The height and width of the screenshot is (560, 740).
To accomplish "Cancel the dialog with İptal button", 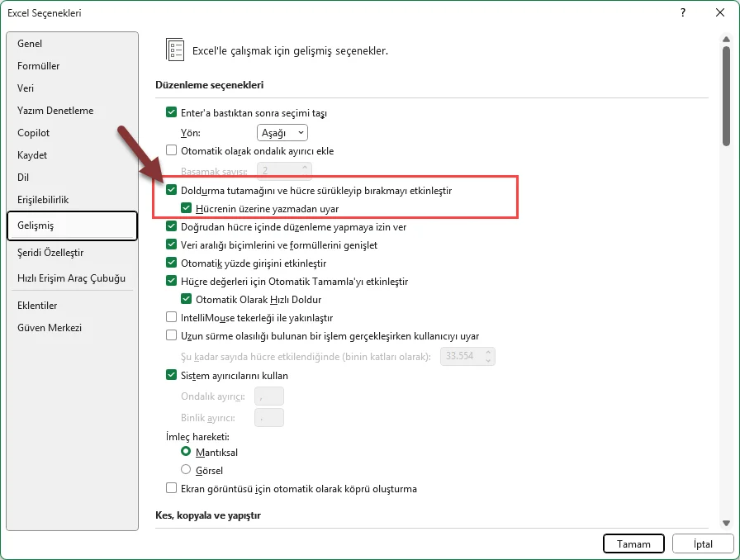I will pos(703,544).
